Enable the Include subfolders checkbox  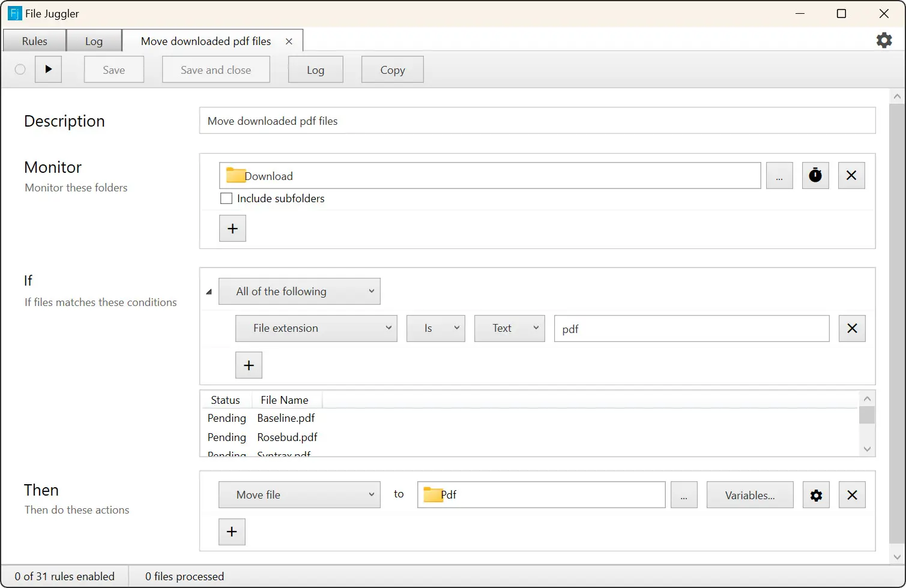coord(226,199)
